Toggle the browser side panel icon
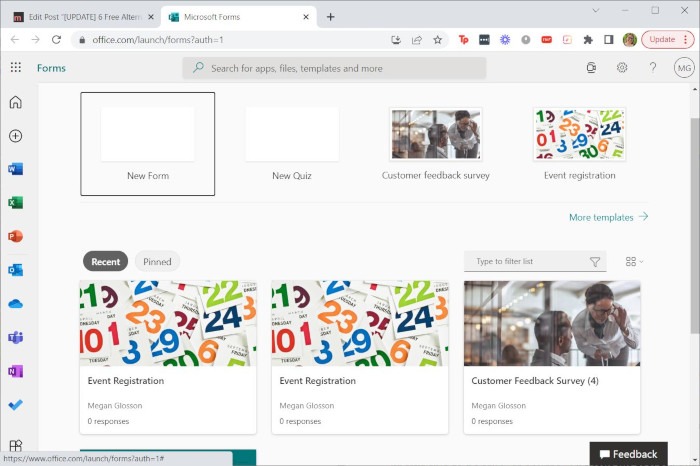Screen dimensions: 700x466 [x=608, y=40]
